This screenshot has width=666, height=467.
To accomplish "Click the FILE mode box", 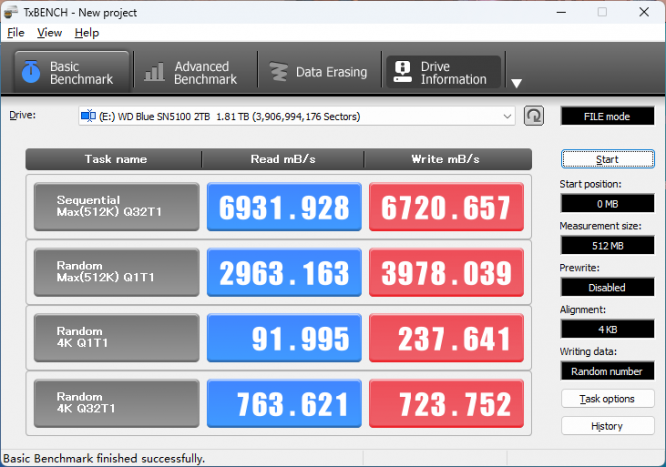I will tap(607, 116).
